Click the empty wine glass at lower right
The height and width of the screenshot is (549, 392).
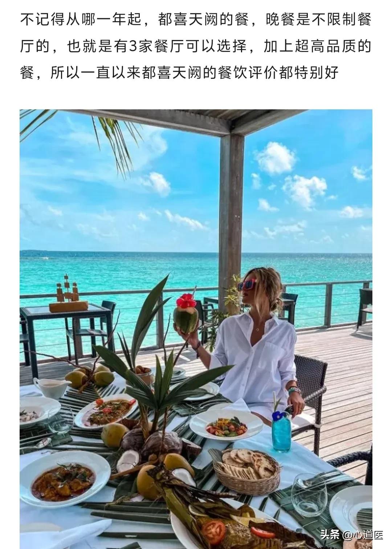point(309,493)
